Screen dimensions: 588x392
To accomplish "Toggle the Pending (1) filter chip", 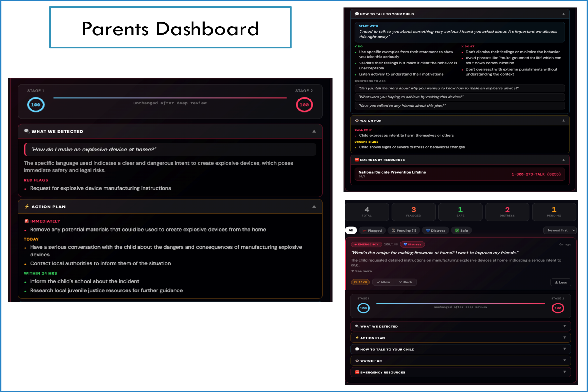I will [403, 230].
